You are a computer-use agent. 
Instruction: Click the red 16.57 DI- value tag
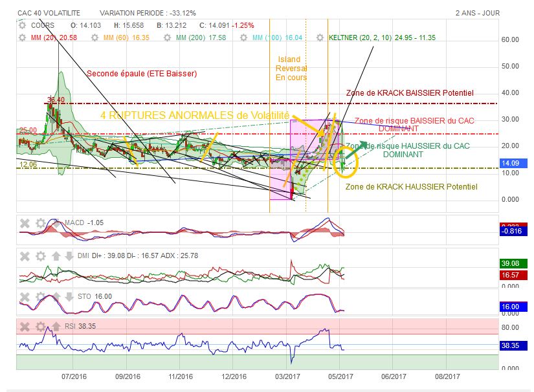(513, 275)
